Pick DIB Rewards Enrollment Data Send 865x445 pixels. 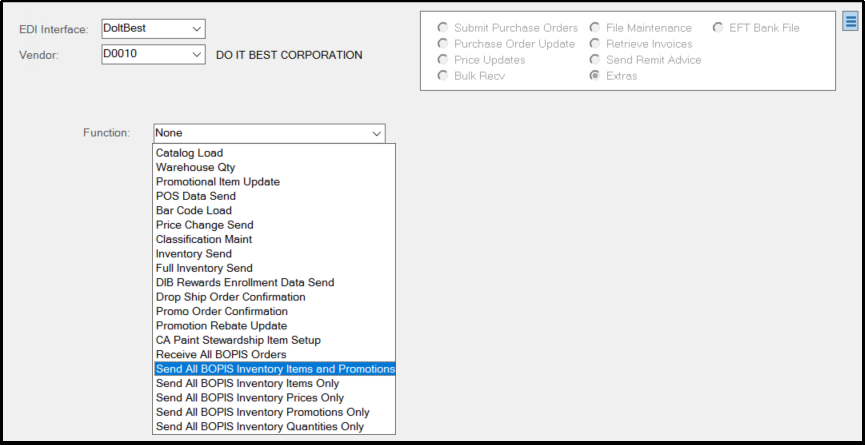click(x=245, y=283)
